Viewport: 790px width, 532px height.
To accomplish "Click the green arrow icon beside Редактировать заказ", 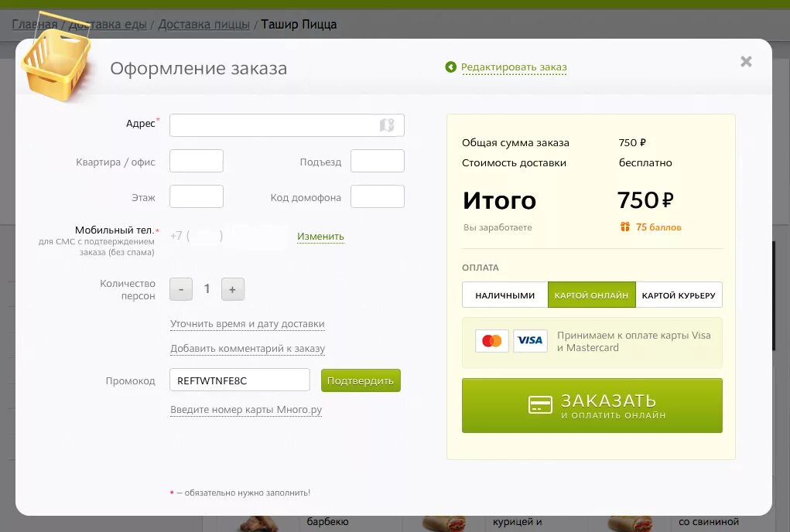I will pyautogui.click(x=451, y=67).
